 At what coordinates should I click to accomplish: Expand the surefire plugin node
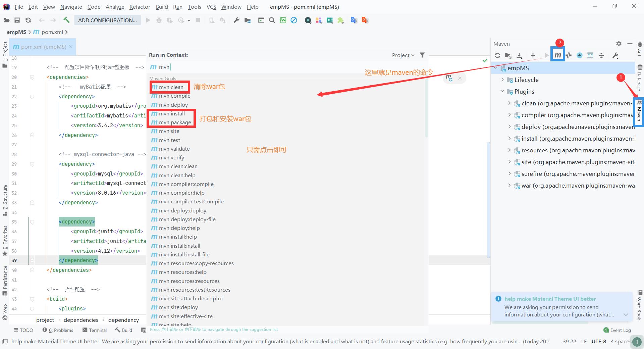[509, 173]
